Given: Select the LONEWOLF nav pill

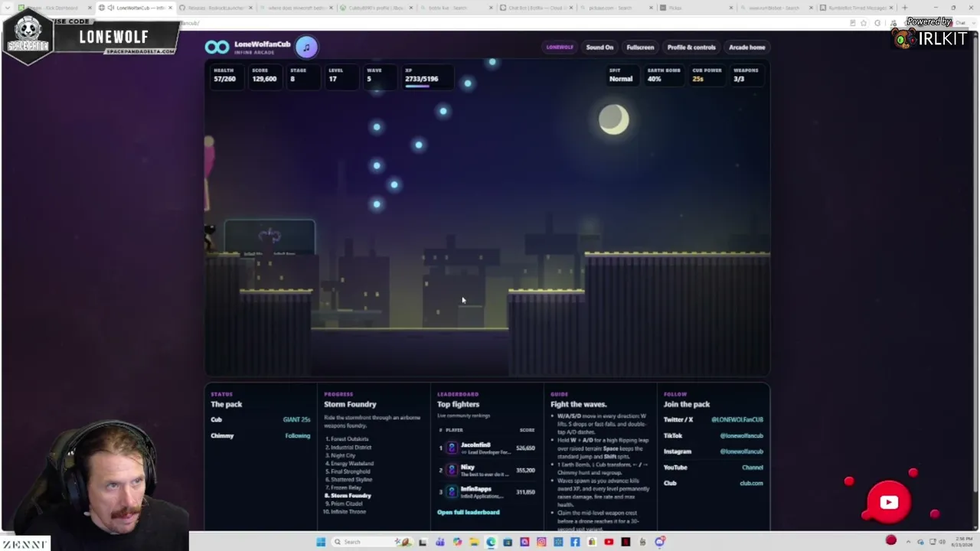Looking at the screenshot, I should pos(560,47).
